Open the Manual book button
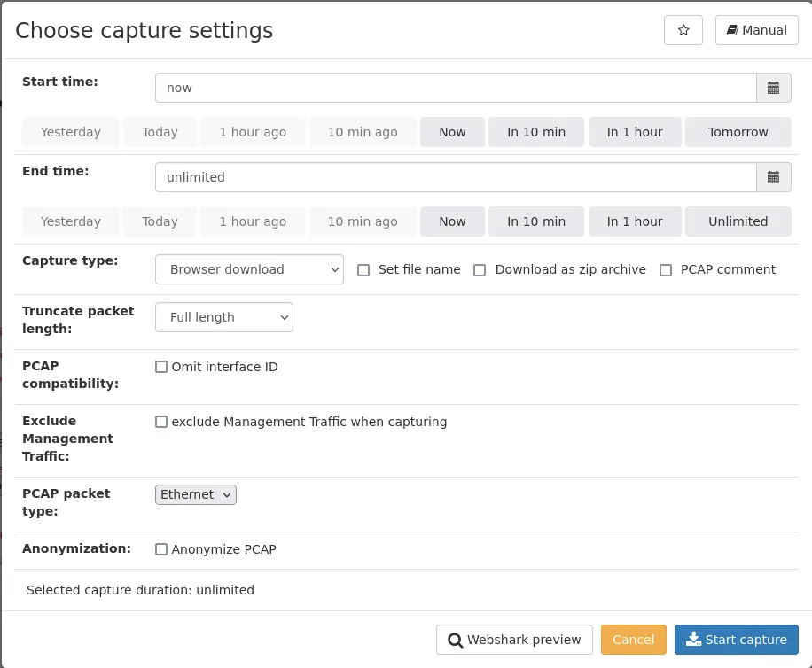The image size is (812, 668). point(756,30)
